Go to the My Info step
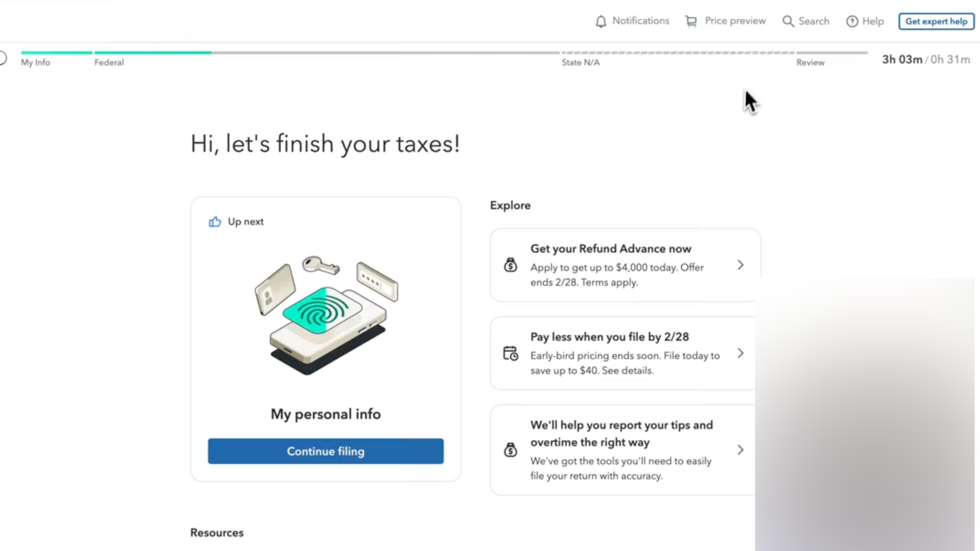 tap(36, 62)
